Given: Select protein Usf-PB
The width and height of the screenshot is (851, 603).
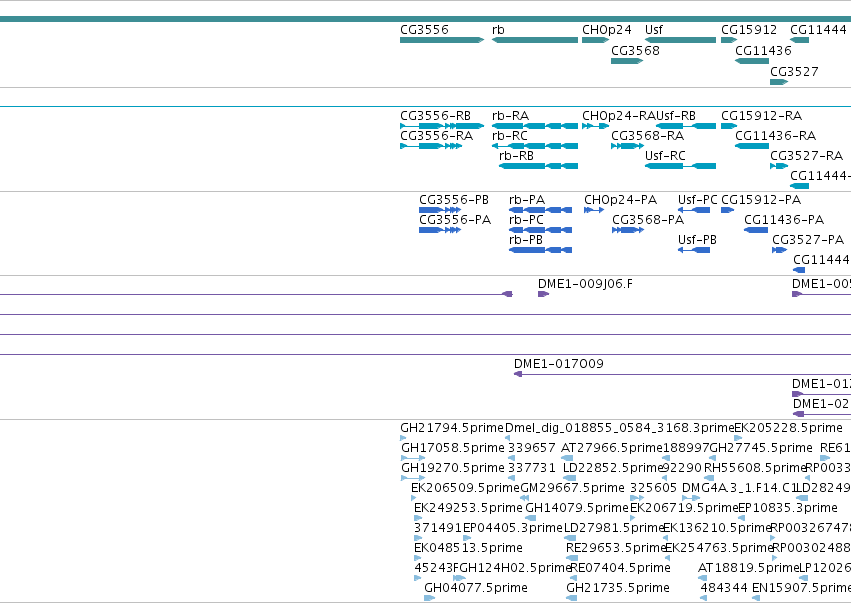Looking at the screenshot, I should (694, 250).
